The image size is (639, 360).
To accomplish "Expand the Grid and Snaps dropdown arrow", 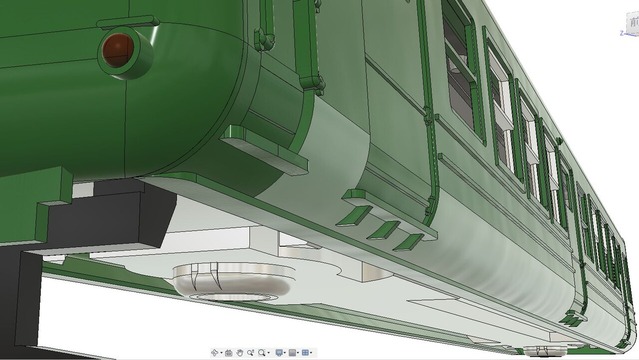I will (x=298, y=352).
